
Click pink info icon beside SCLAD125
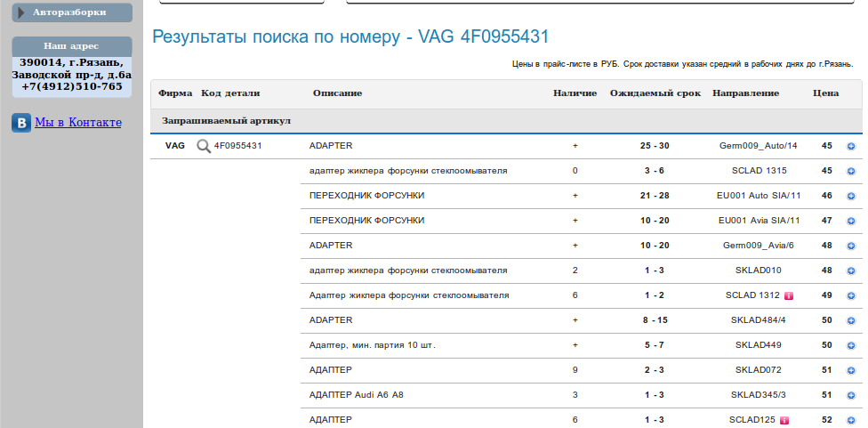click(784, 421)
